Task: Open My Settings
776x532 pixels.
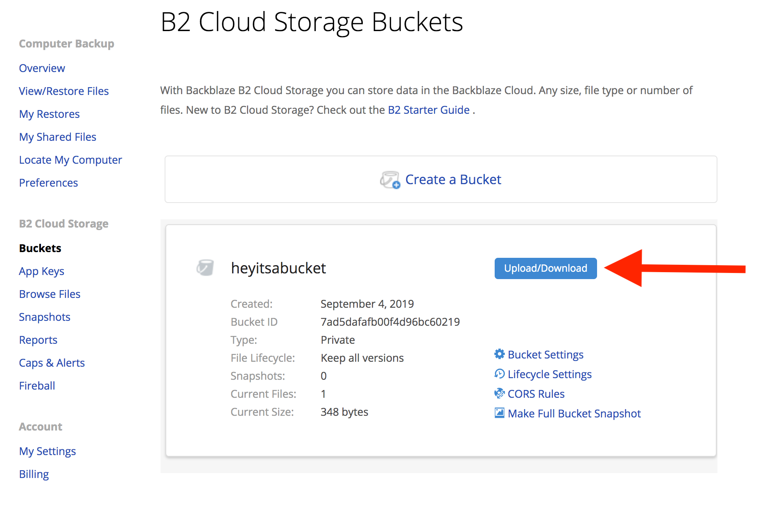Action: pyautogui.click(x=48, y=451)
